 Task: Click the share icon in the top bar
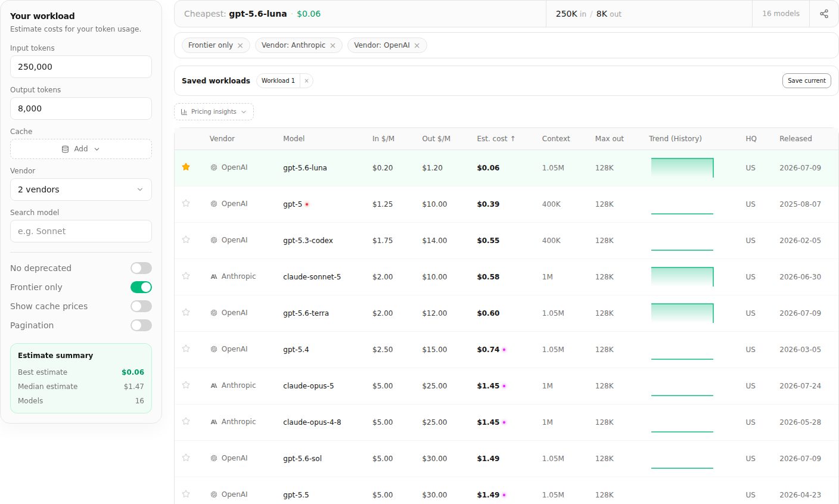[x=824, y=14]
